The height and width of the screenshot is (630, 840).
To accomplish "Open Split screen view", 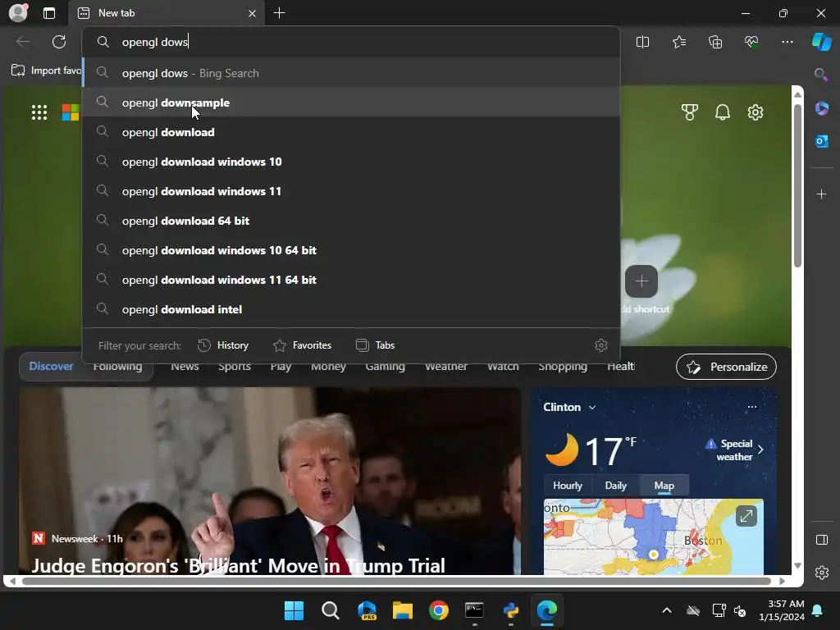I will click(x=642, y=42).
